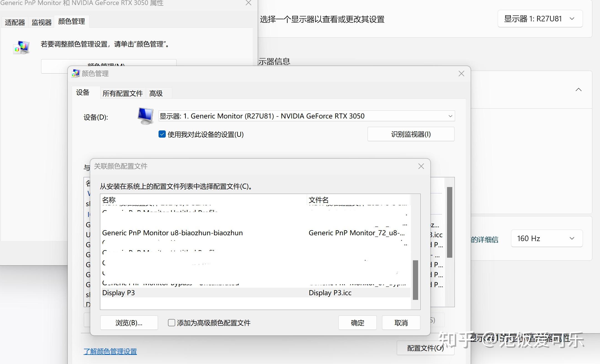Click the 文件名 (File name) column header
Screen dimensions: 600x364
358,200
